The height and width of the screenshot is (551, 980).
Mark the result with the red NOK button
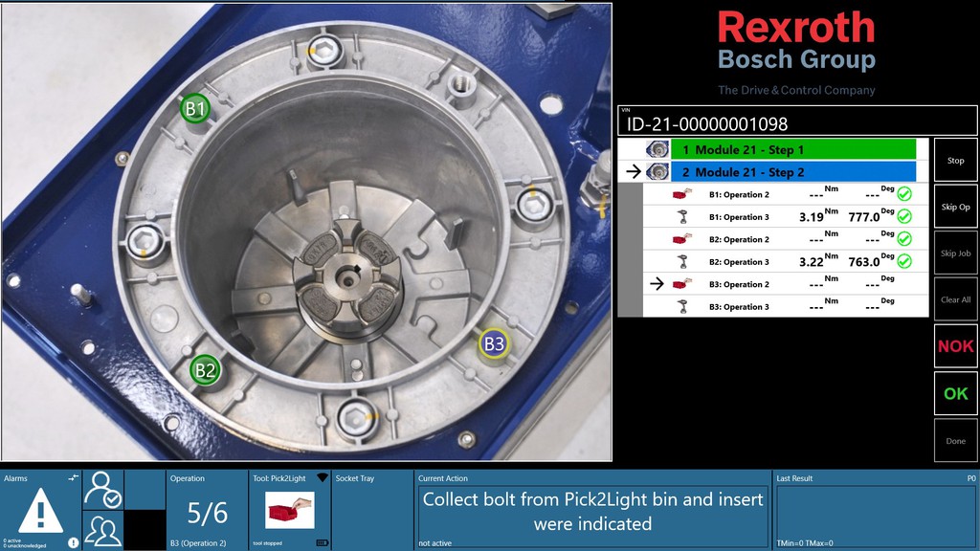[x=956, y=346]
